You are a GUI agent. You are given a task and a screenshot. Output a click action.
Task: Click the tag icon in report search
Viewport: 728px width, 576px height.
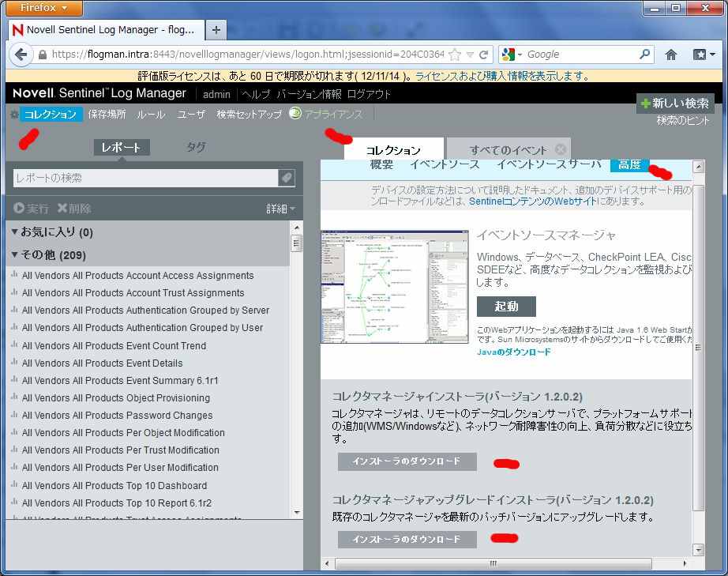pyautogui.click(x=287, y=178)
